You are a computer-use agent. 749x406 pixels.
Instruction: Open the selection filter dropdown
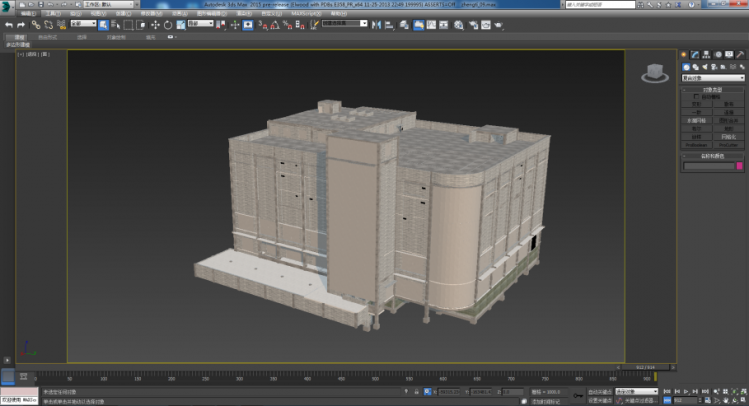coord(82,24)
